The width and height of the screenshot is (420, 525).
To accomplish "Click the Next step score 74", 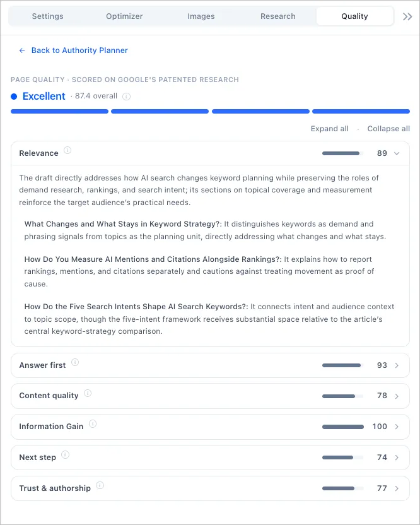I will click(382, 457).
